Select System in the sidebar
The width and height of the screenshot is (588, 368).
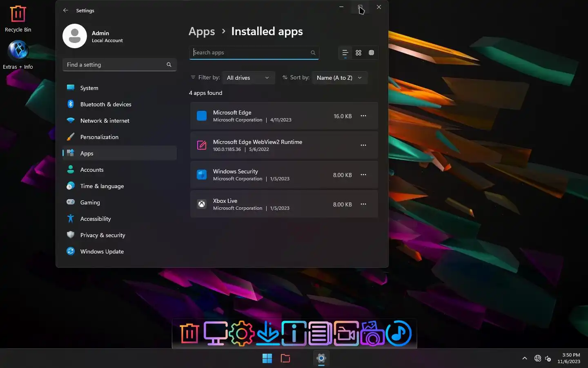click(120, 88)
